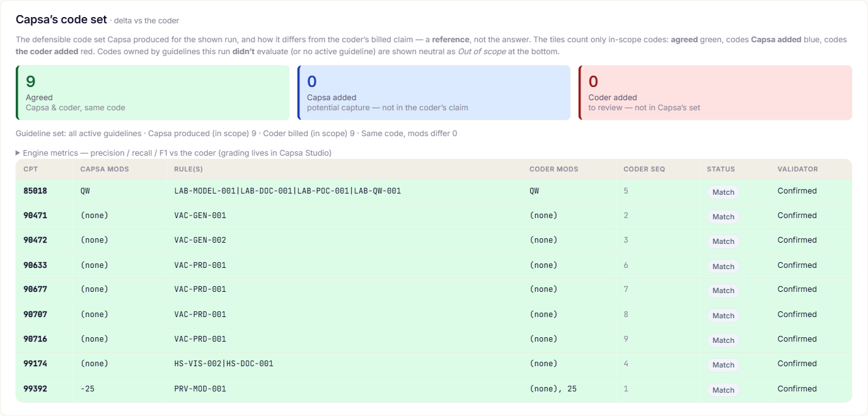Screen dimensions: 868x416
Task: Select CPT code 85018
Action: [x=35, y=191]
